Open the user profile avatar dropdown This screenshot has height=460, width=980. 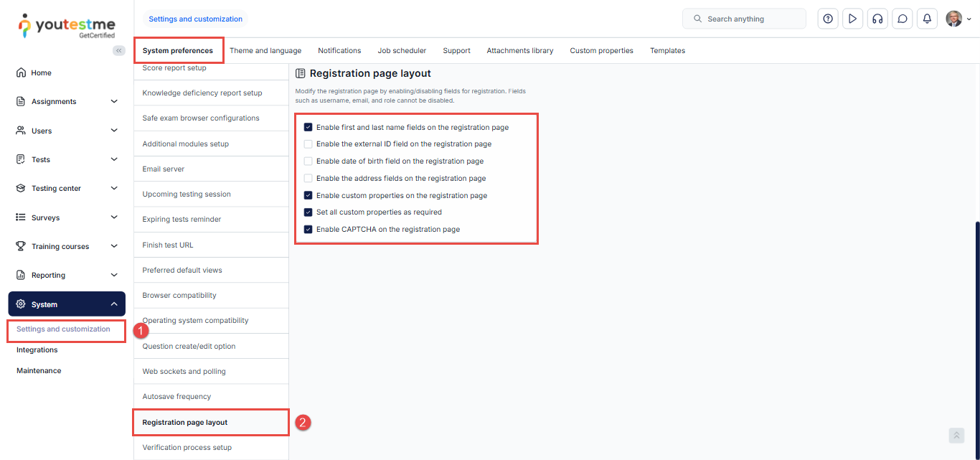click(x=958, y=19)
